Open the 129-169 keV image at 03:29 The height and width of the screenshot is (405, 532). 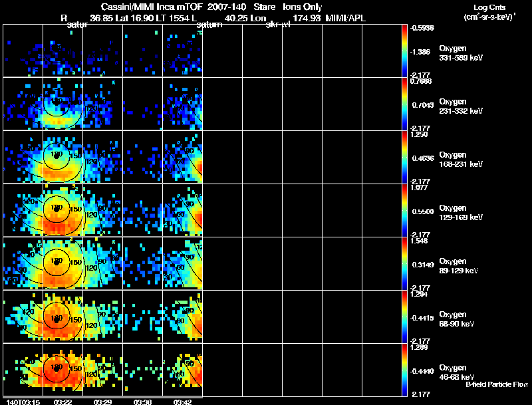(x=103, y=210)
